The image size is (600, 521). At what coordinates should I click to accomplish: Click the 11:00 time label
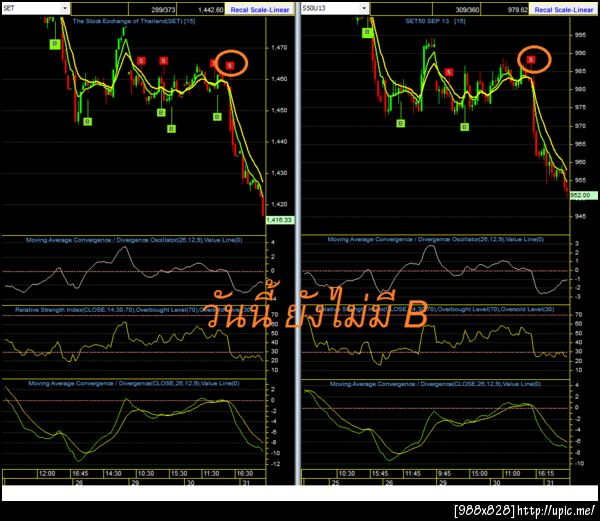coord(512,474)
